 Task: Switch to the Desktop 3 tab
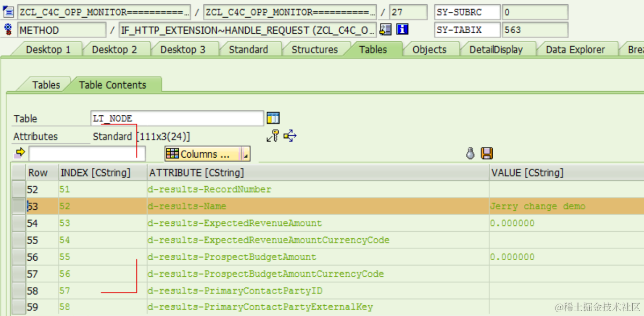[x=182, y=49]
